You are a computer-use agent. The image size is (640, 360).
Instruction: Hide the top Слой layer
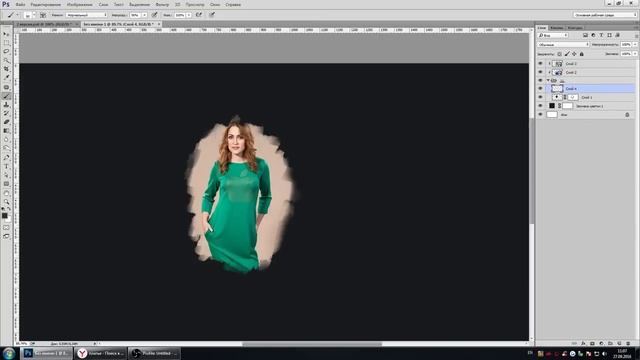click(540, 64)
